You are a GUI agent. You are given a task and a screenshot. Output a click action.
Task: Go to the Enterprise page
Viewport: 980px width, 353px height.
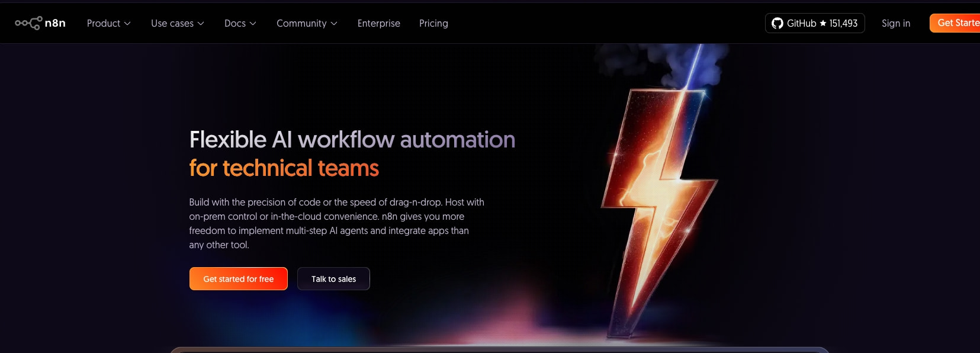[x=379, y=23]
